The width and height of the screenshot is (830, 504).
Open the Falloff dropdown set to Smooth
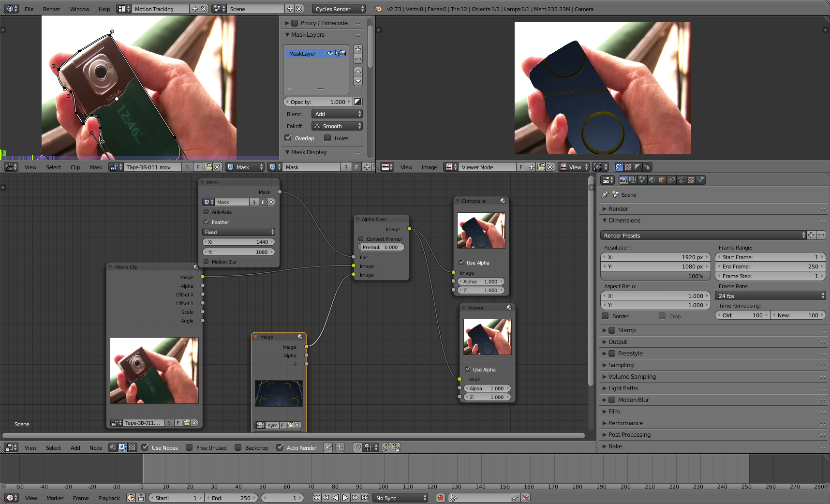pyautogui.click(x=337, y=126)
